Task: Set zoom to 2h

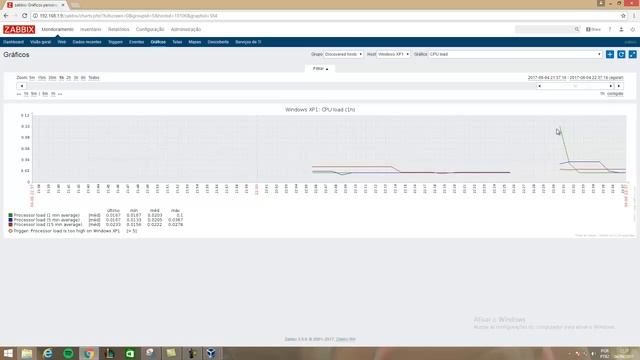Action: 69,78
